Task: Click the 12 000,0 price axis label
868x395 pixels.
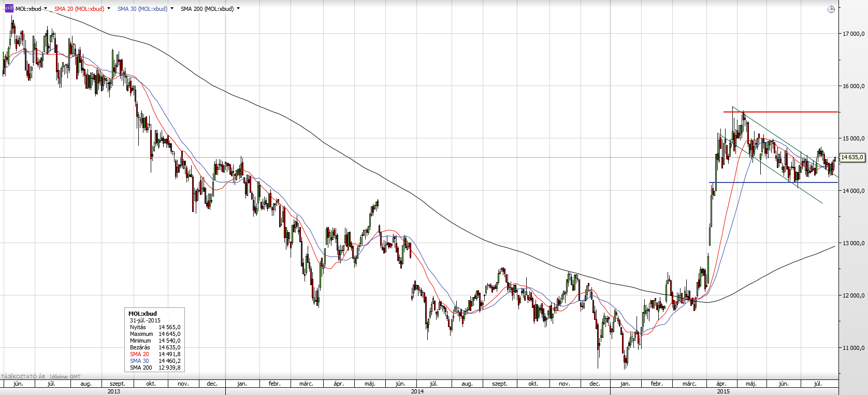Action: tap(853, 295)
